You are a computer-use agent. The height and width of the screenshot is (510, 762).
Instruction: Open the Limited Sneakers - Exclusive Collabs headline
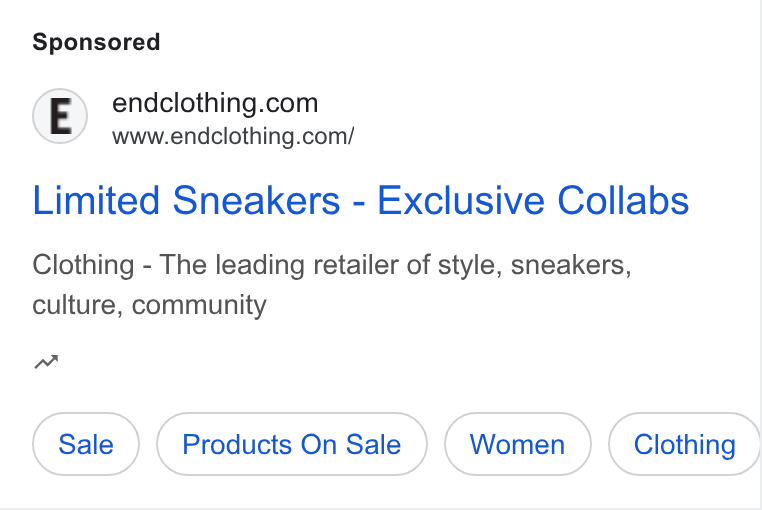tap(361, 200)
